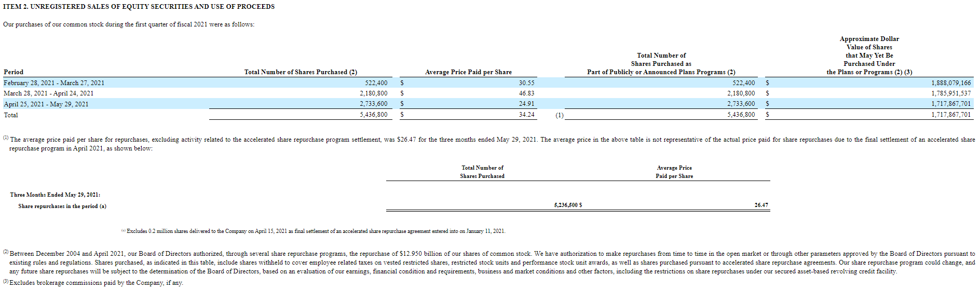Select the March 28, 2021 - April 24, 2021 row label

[49, 93]
